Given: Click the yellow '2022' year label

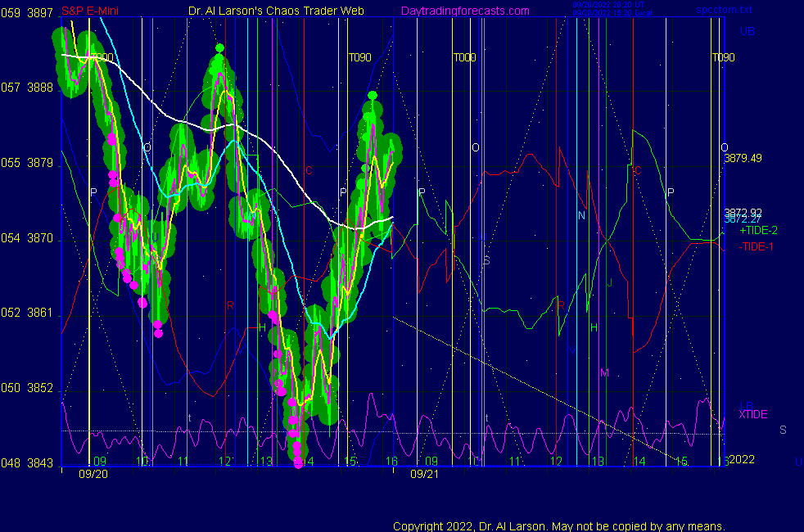Looking at the screenshot, I should coord(742,459).
